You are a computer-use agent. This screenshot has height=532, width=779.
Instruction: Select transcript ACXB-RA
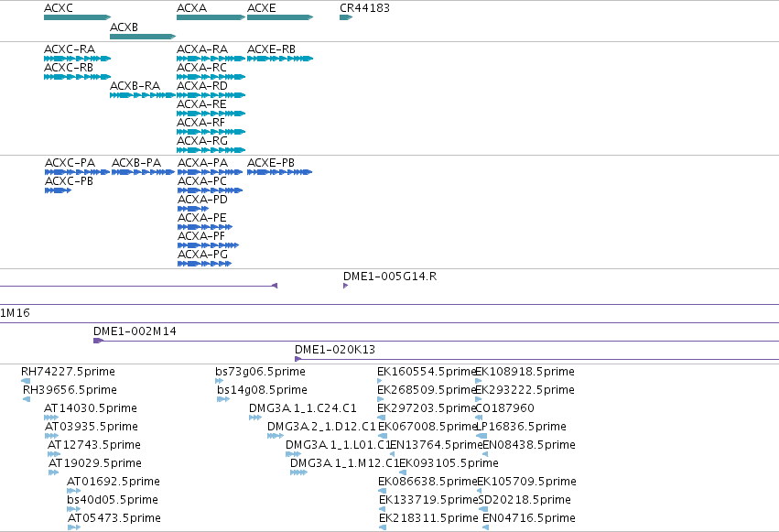pos(143,95)
